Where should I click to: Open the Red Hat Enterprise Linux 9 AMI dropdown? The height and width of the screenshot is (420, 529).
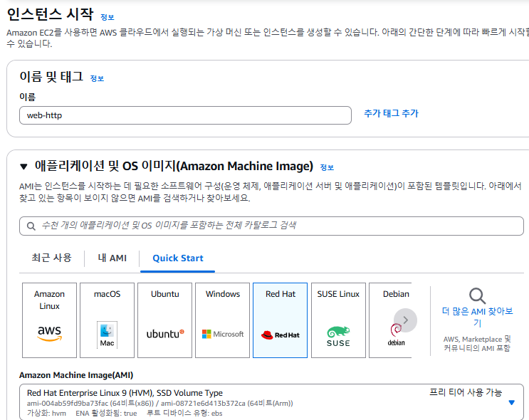click(x=271, y=402)
